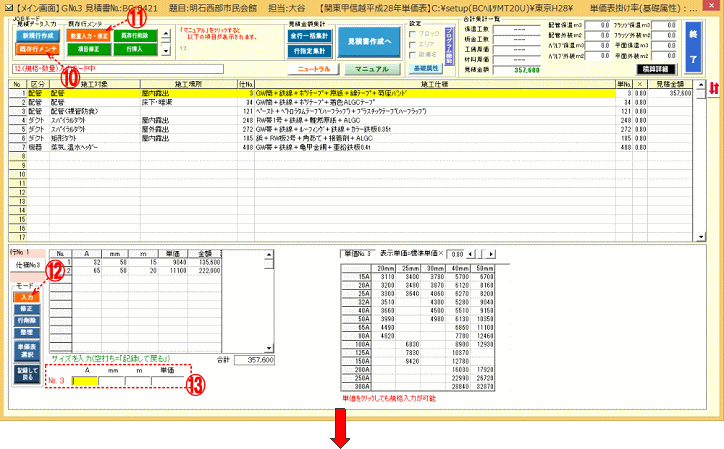Switch to ニュートラル mode tab
This screenshot has width=724, height=449.
coord(311,69)
